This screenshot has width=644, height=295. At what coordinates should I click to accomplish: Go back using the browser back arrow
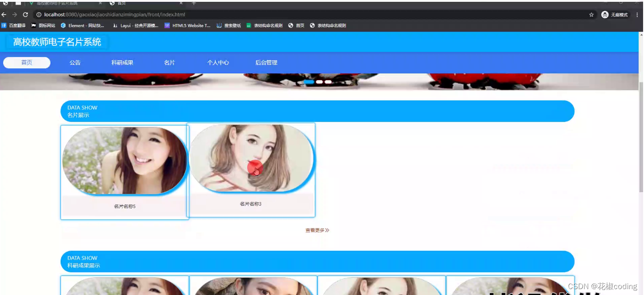(4, 15)
